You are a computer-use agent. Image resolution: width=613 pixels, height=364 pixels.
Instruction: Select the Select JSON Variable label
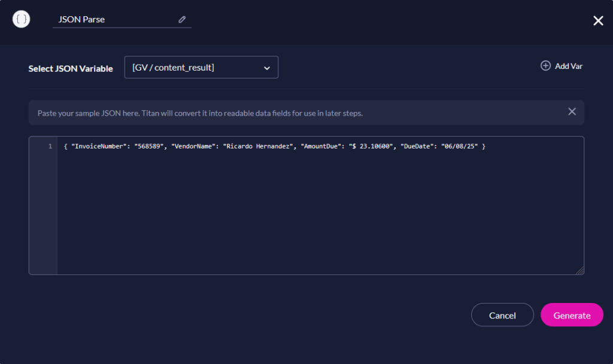click(71, 68)
